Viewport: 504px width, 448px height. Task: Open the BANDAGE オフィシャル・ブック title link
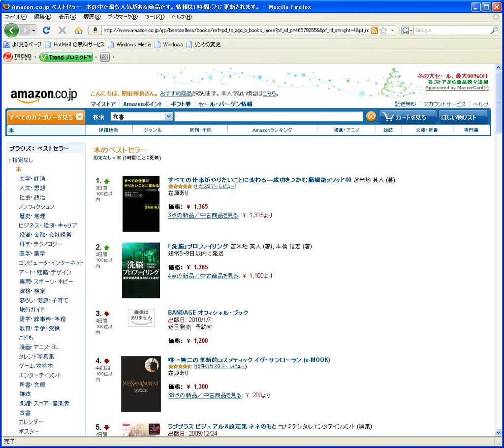(208, 313)
